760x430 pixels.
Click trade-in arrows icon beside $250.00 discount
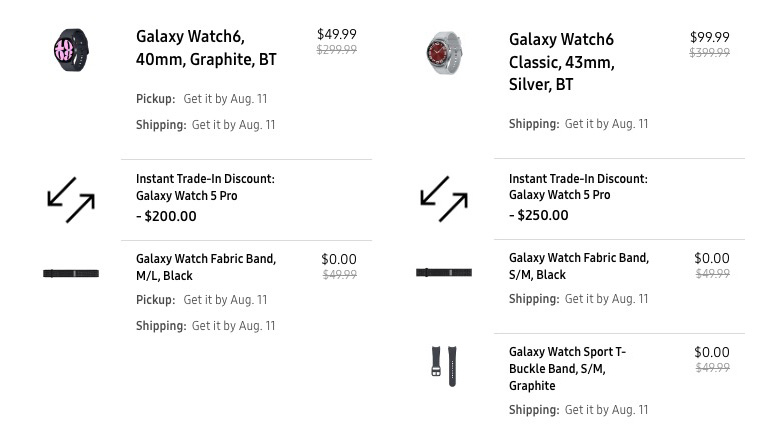coord(444,199)
